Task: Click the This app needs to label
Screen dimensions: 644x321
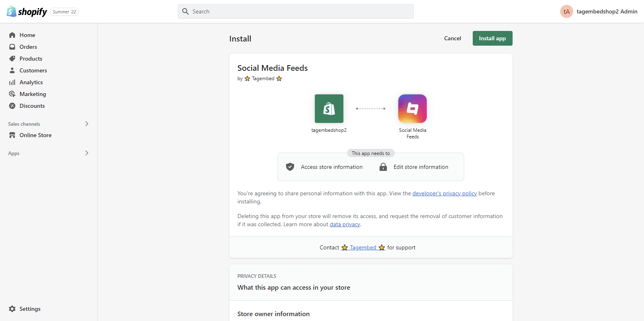Action: tap(371, 153)
